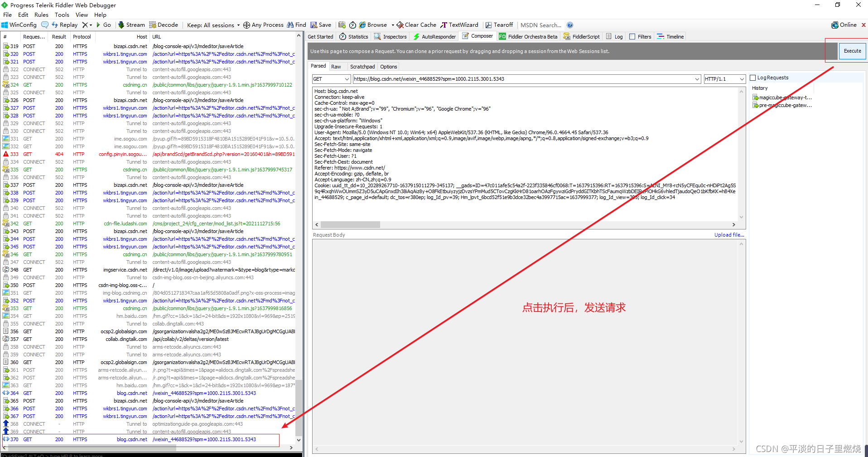The height and width of the screenshot is (457, 868).
Task: Open the View menu
Action: coord(82,15)
